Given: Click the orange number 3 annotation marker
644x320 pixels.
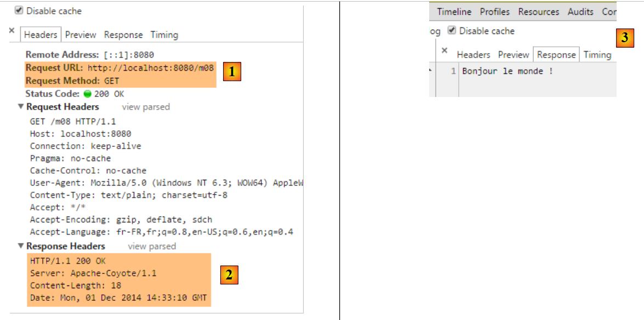Looking at the screenshot, I should point(624,38).
